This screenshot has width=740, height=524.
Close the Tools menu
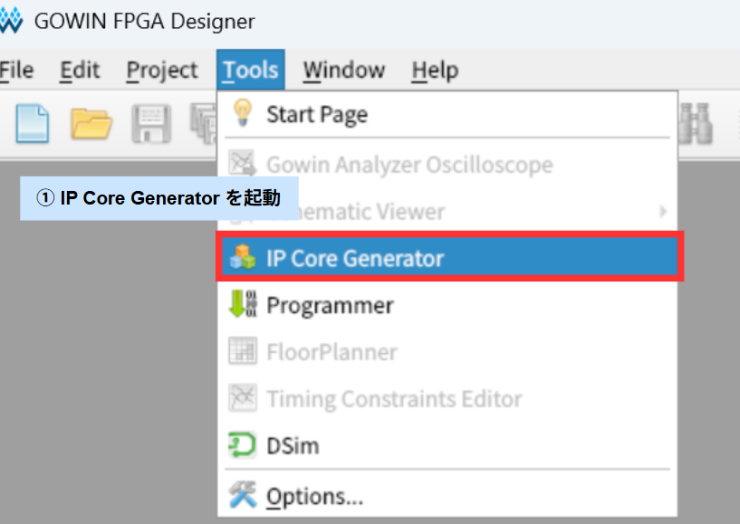[x=250, y=71]
